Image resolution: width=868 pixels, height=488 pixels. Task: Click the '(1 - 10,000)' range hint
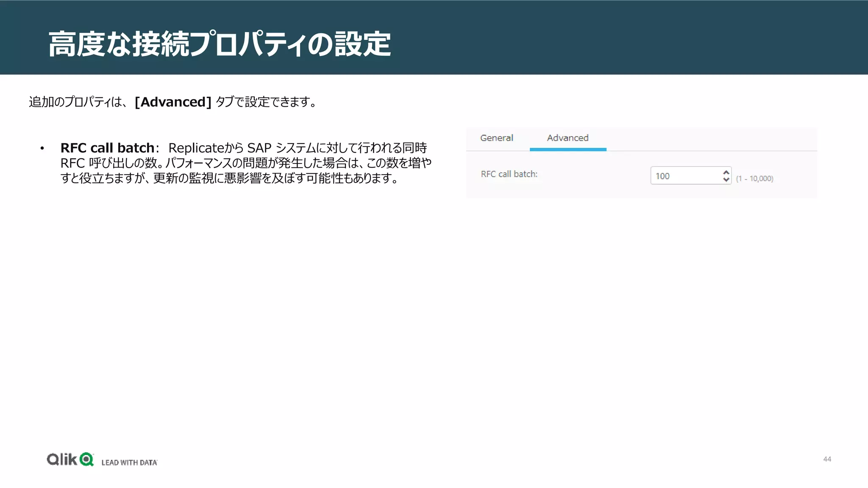coord(754,178)
